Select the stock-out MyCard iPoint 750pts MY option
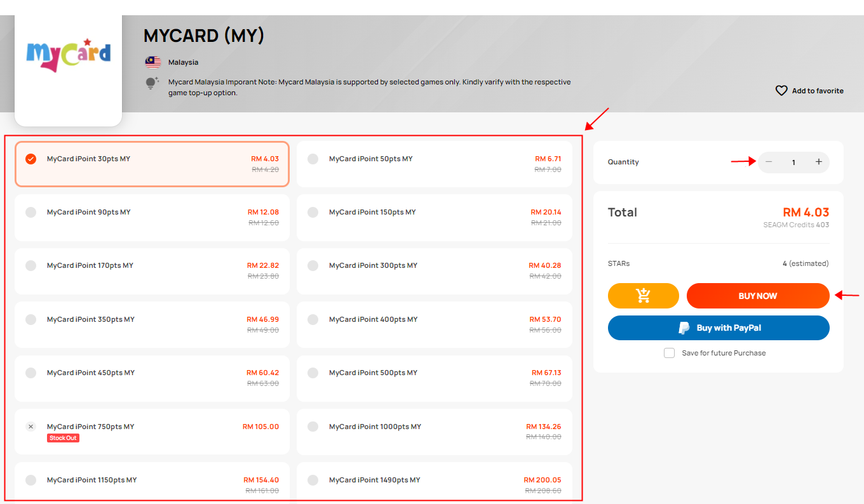The height and width of the screenshot is (504, 864). [x=152, y=432]
